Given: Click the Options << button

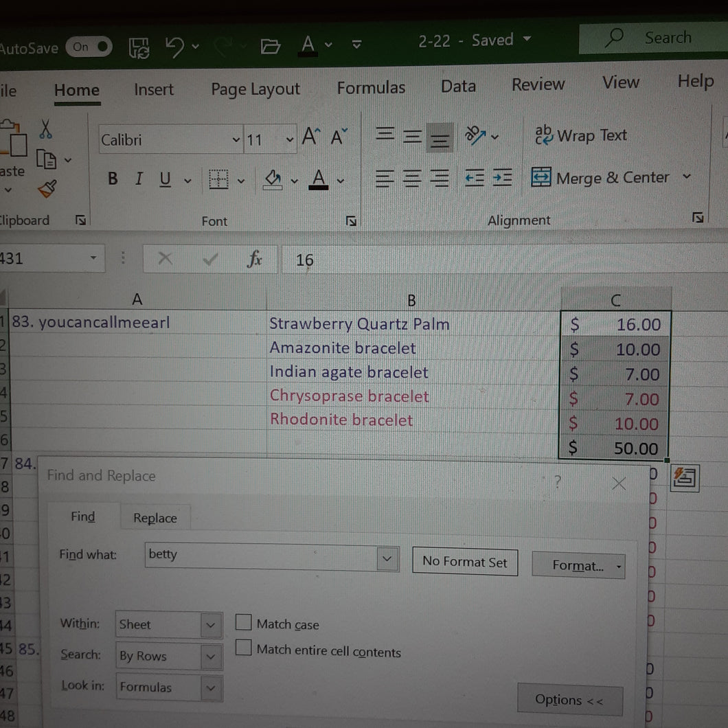Looking at the screenshot, I should (570, 700).
